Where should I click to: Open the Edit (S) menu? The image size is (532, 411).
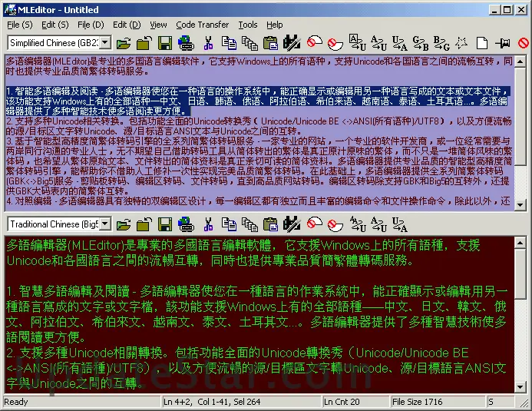click(55, 25)
